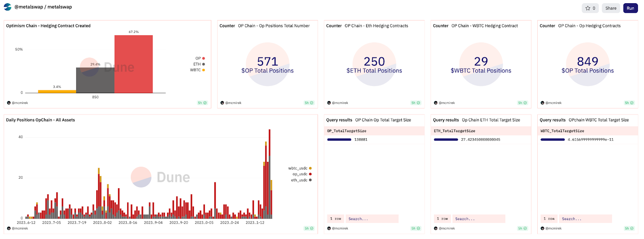Click the 5h refresh status on Op Positions Total Number panel

[309, 103]
